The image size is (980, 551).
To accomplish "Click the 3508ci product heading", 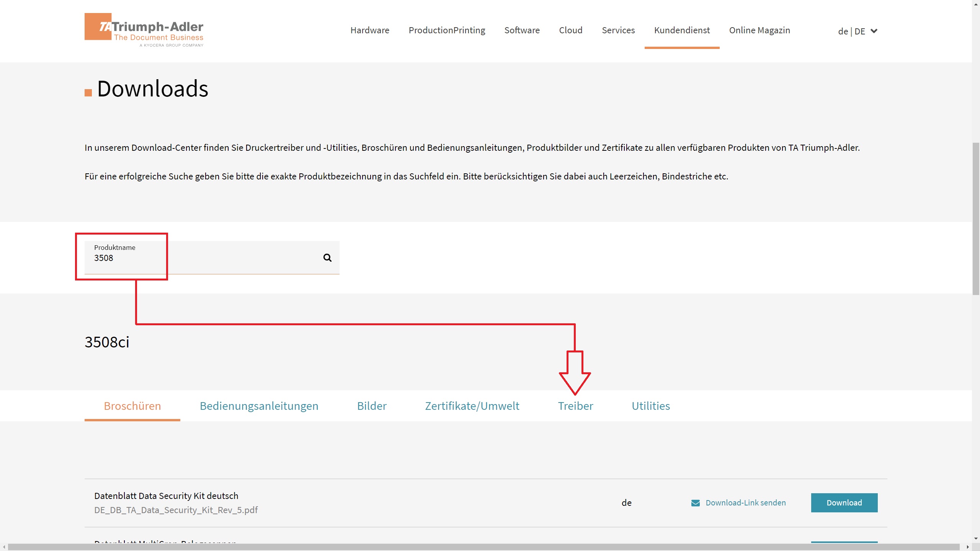I will click(107, 342).
